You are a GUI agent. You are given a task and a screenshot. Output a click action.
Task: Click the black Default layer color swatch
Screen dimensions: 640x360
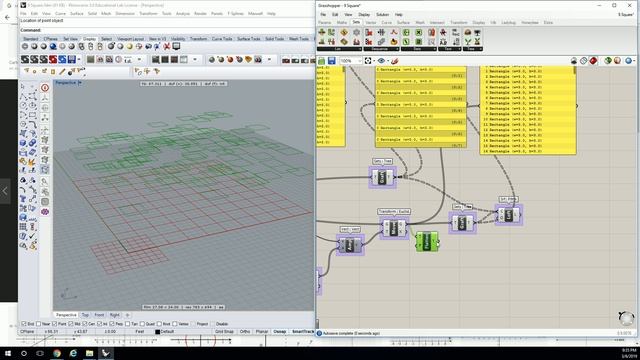click(x=158, y=332)
